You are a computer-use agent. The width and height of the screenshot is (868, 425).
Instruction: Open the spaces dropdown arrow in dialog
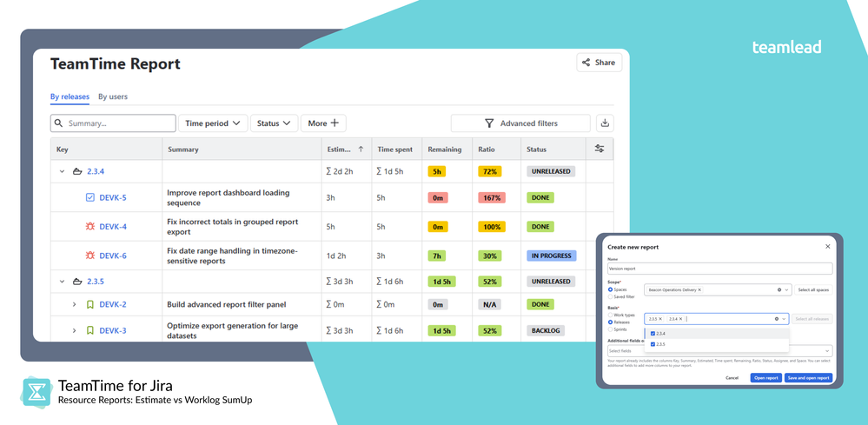786,289
